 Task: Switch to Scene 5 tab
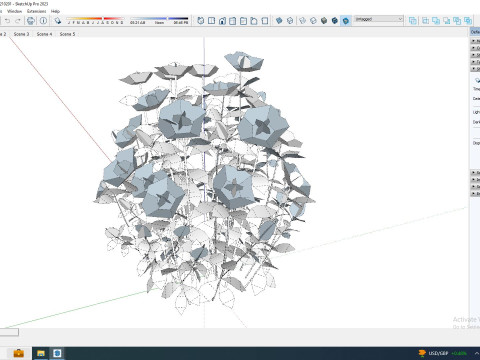point(67,34)
